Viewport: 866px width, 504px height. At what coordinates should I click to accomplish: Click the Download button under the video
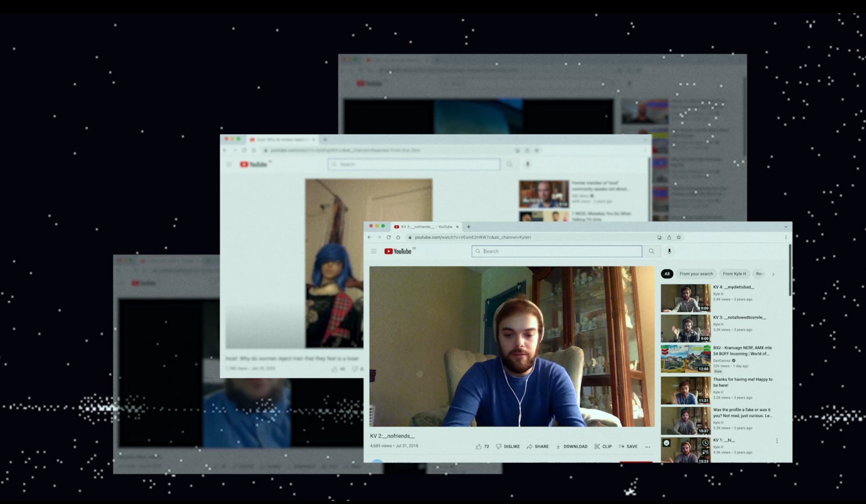click(x=571, y=446)
